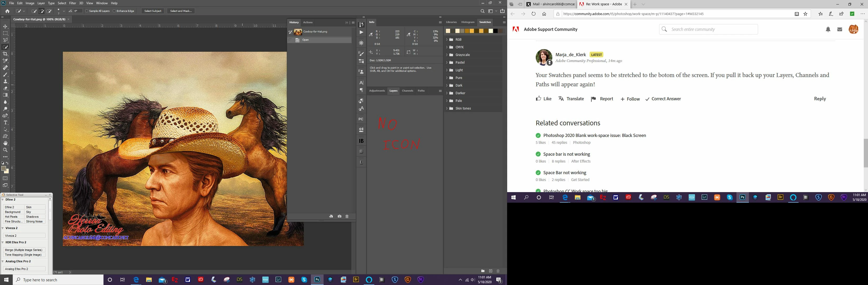The height and width of the screenshot is (285, 868).
Task: Select the Crop tool
Action: click(x=5, y=54)
